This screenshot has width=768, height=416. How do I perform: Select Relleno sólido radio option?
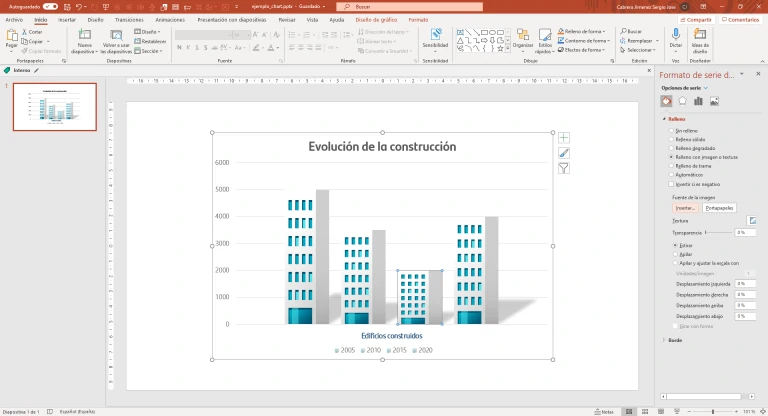tap(669, 139)
